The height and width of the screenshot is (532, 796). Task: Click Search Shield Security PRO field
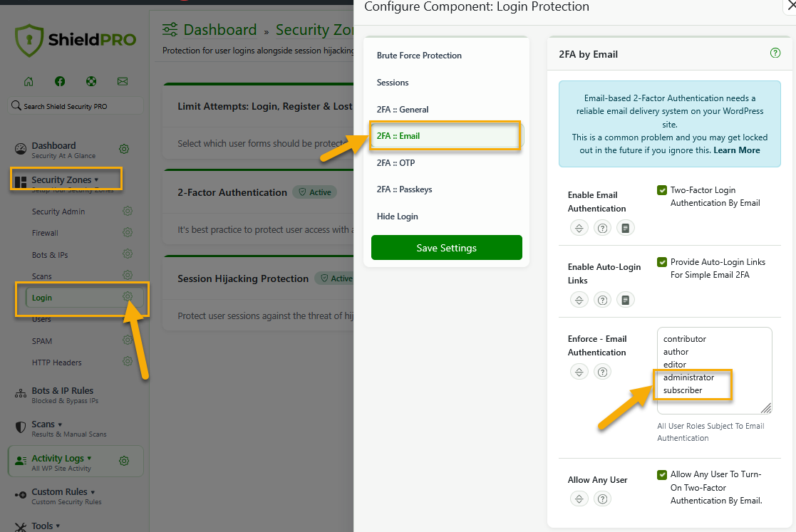click(76, 106)
